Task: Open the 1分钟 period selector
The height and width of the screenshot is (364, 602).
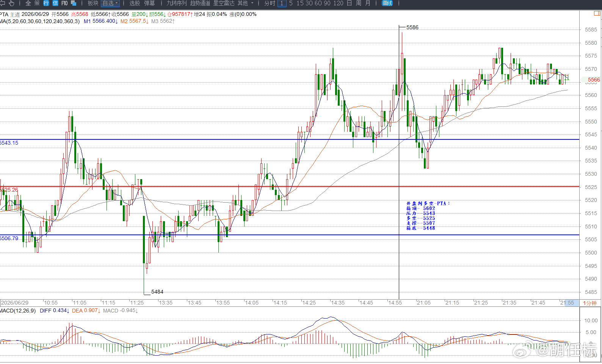Action: pyautogui.click(x=590, y=303)
